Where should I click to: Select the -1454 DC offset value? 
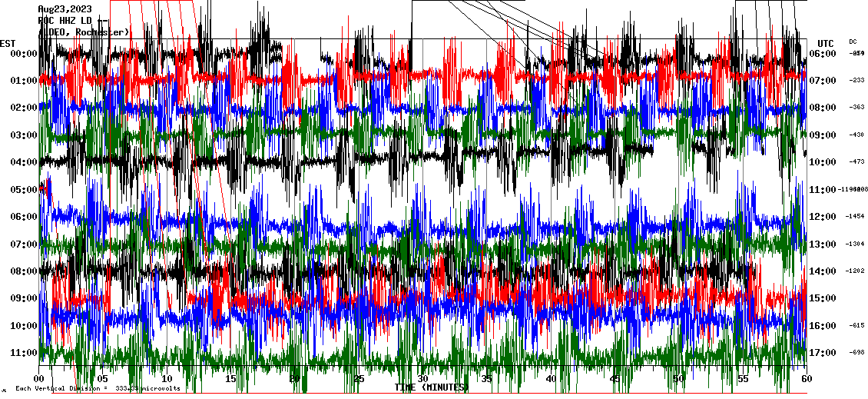point(856,217)
